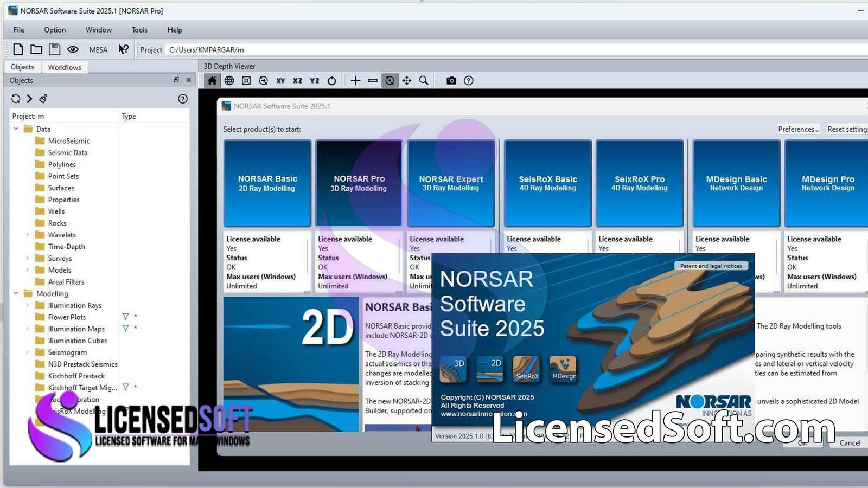
Task: Open the Tools menu
Action: (139, 30)
